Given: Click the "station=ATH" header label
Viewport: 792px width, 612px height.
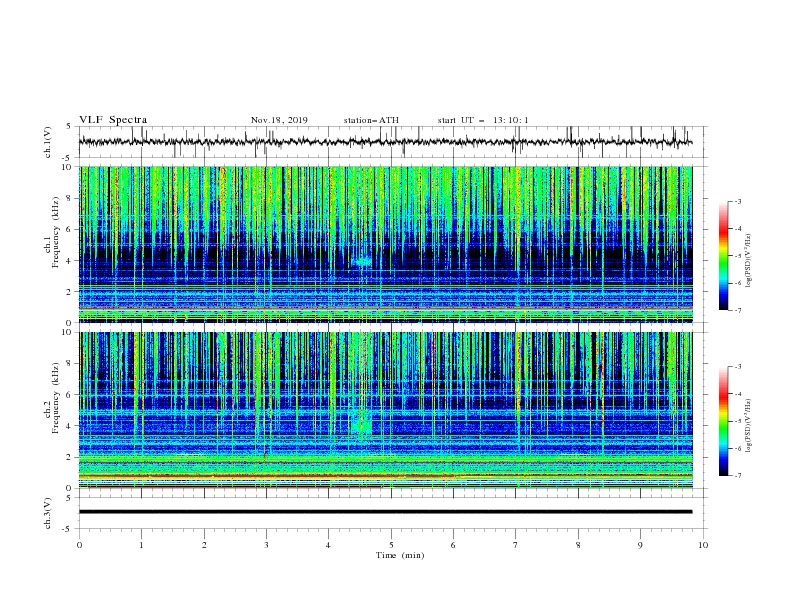Looking at the screenshot, I should pos(371,120).
